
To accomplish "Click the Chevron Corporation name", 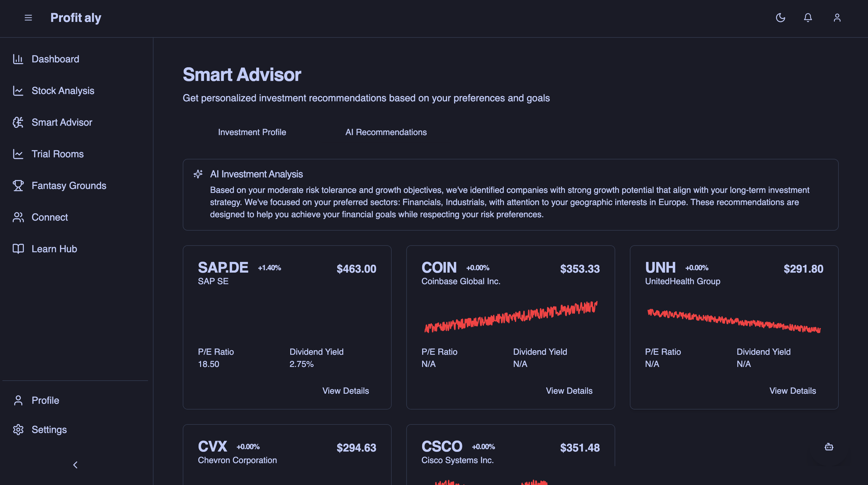I will click(238, 460).
